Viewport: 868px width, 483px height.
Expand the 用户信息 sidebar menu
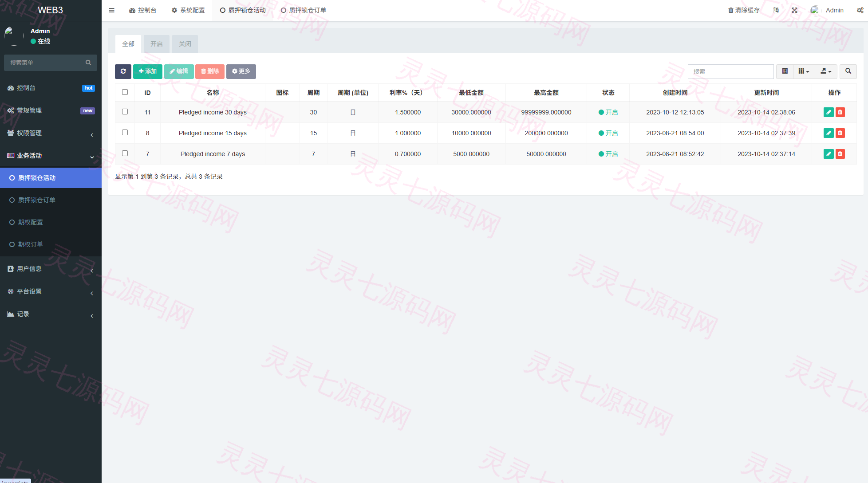51,269
